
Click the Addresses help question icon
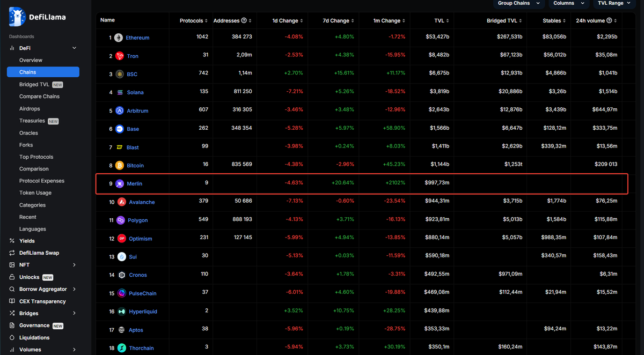click(x=244, y=20)
